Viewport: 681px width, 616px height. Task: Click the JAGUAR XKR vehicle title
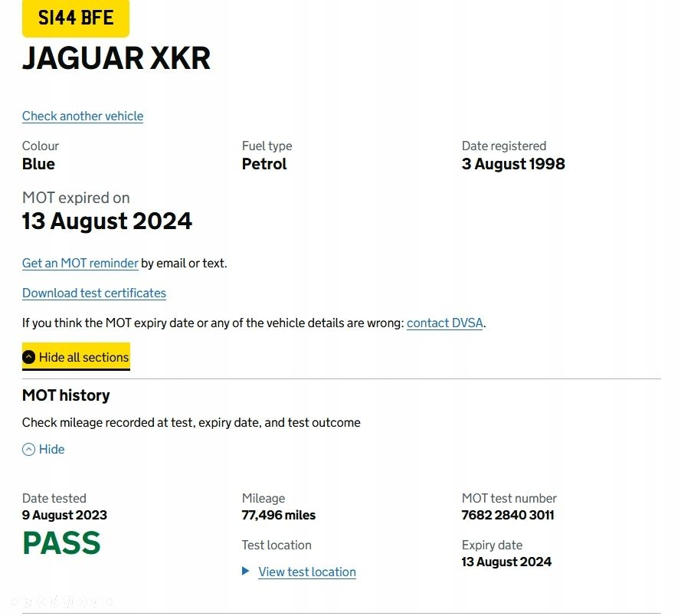116,58
